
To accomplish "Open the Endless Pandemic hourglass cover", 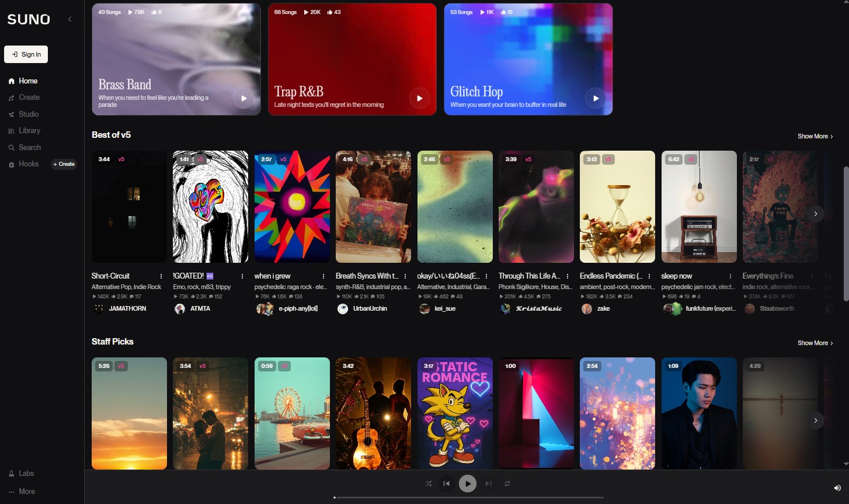I will pyautogui.click(x=617, y=207).
